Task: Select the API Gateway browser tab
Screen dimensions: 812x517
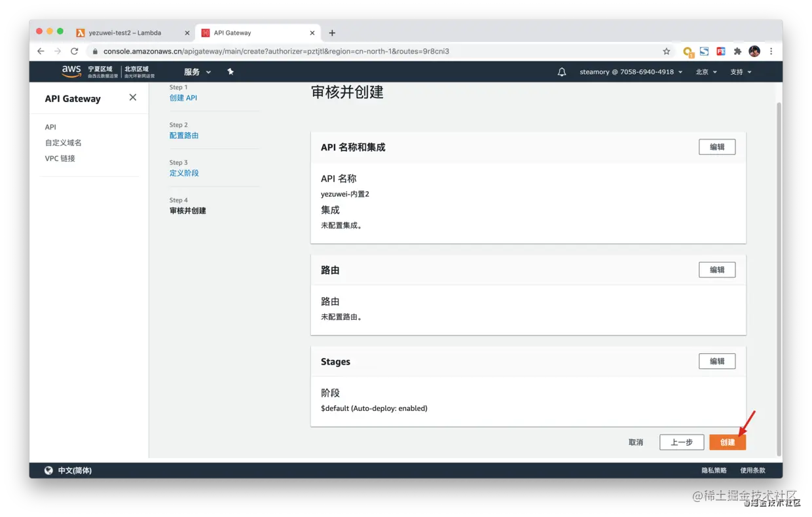Action: 257,33
